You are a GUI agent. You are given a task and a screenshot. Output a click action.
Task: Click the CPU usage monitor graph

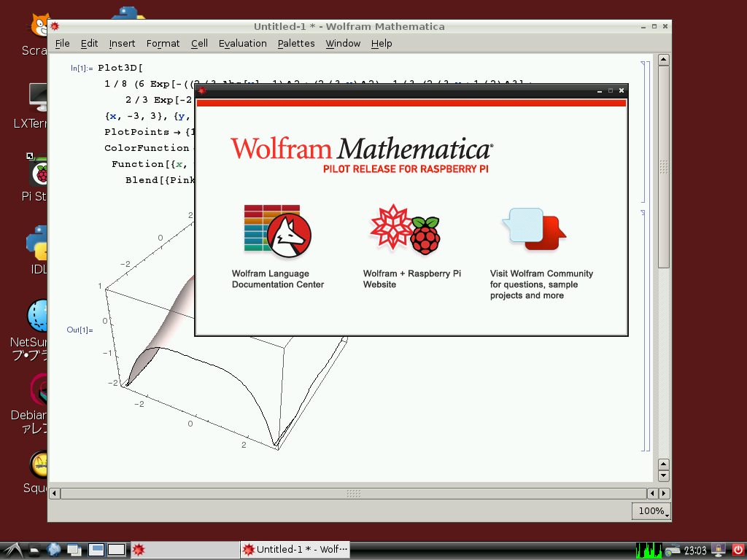(x=649, y=551)
